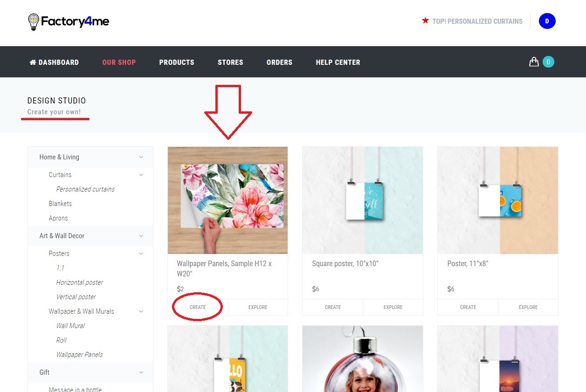Screen dimensions: 586x392
Task: Click the red star promo icon
Action: pos(425,21)
